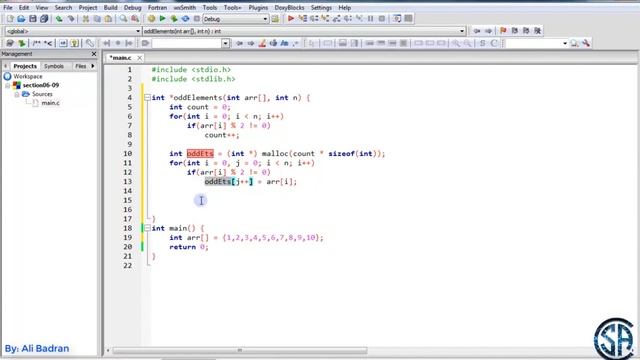Click the Save file icon
Screen dimensions: 640x360
[x=33, y=19]
